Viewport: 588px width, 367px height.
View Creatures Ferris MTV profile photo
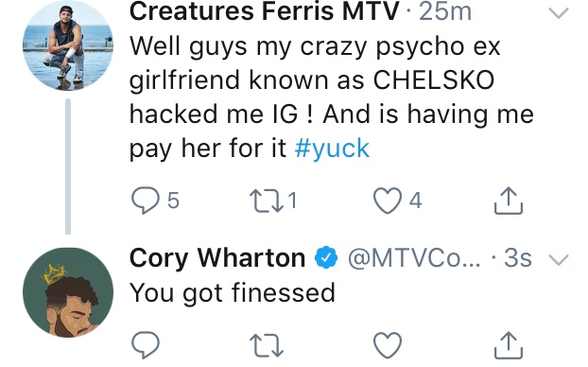point(68,45)
